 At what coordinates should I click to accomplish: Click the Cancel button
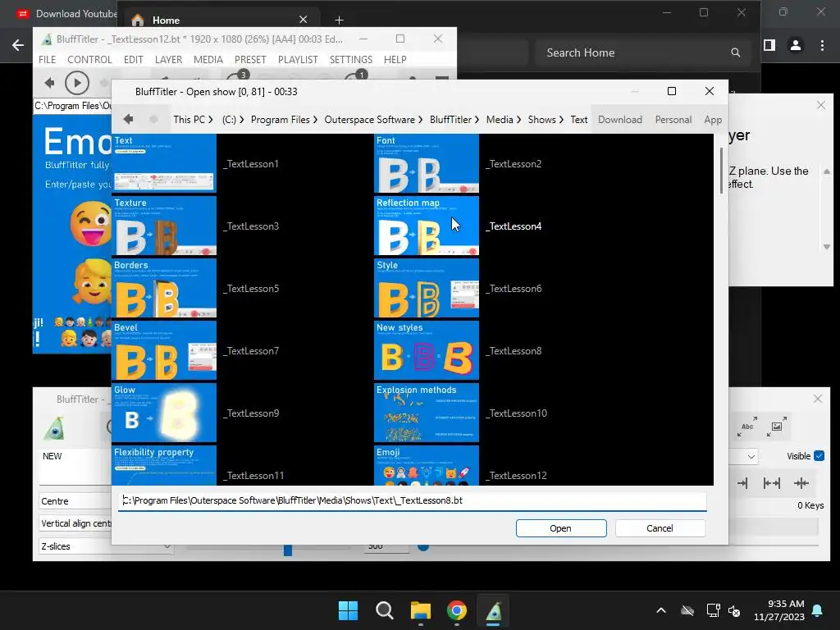click(660, 528)
